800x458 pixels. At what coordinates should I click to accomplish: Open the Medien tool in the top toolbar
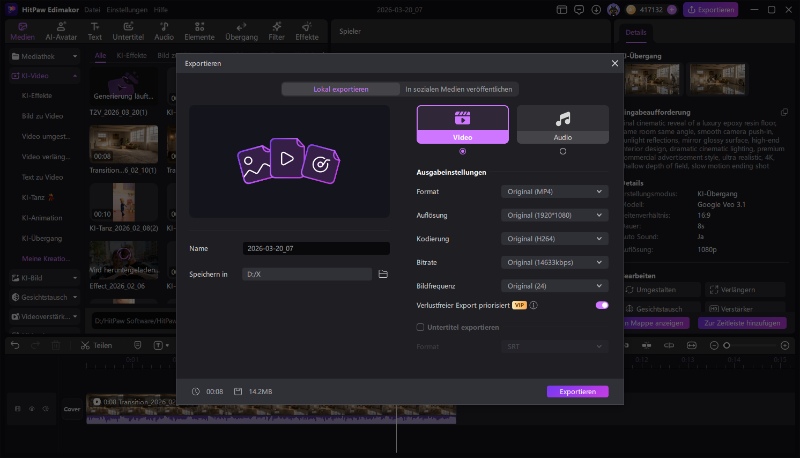pyautogui.click(x=22, y=32)
